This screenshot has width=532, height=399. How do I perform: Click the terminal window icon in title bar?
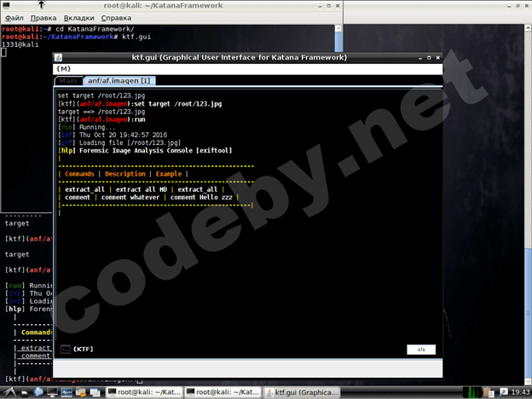point(6,5)
